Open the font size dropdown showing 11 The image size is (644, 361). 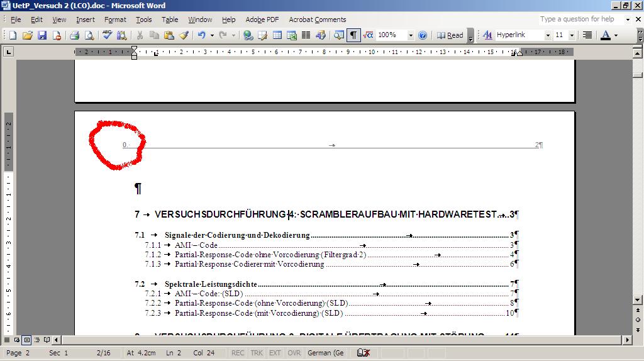pyautogui.click(x=571, y=35)
